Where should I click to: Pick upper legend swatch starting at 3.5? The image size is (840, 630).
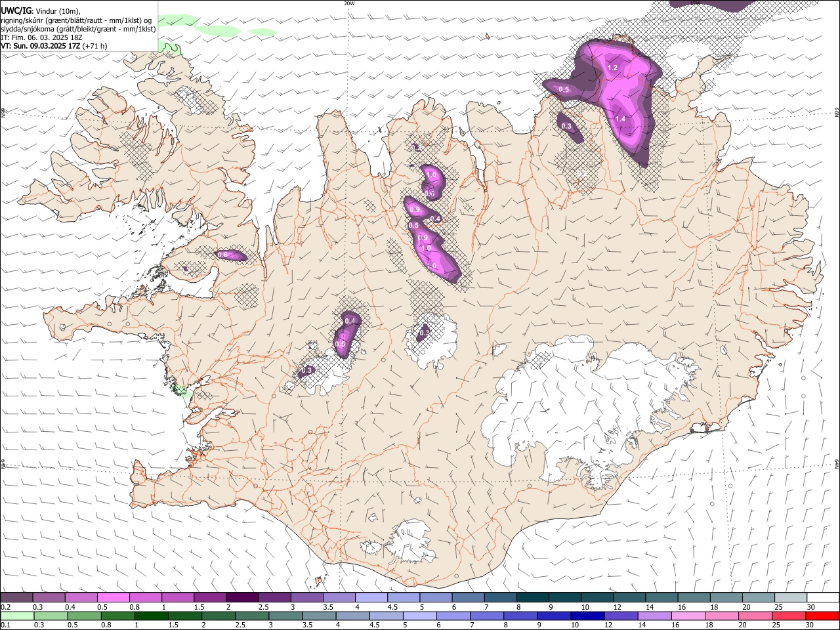tap(339, 597)
